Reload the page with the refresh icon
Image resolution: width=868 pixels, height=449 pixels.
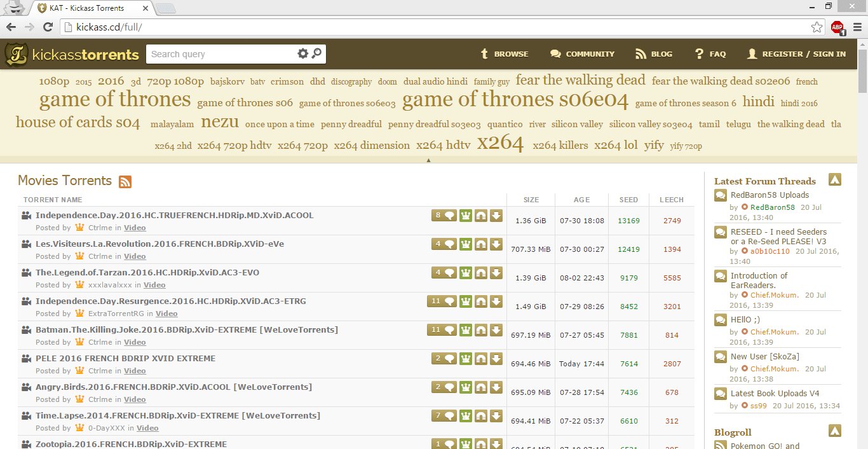(x=48, y=27)
